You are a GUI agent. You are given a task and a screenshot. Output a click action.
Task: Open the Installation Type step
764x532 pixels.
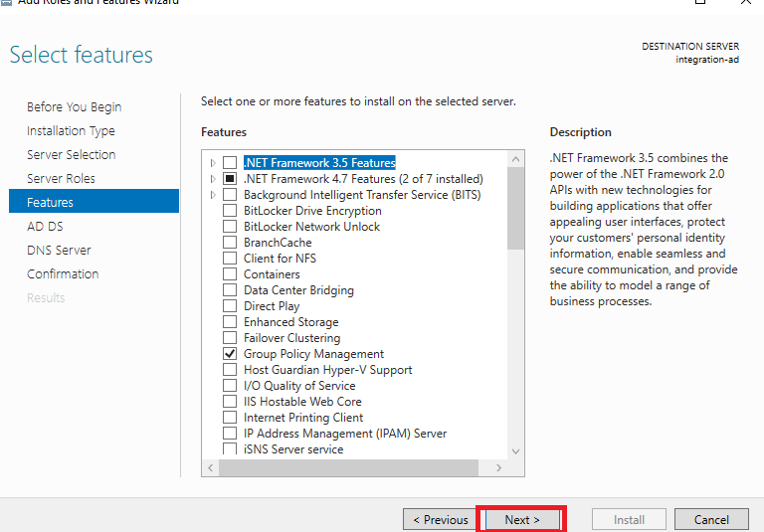(72, 130)
